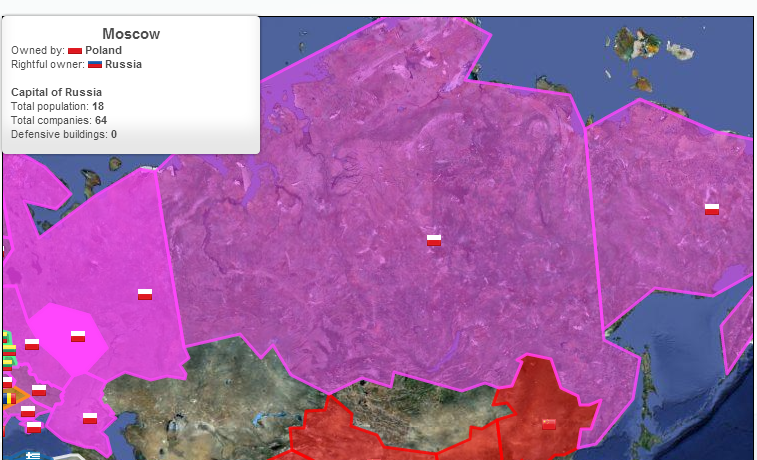Click Polish flag on the Black Sea peninsula
The height and width of the screenshot is (460, 757).
(x=34, y=427)
